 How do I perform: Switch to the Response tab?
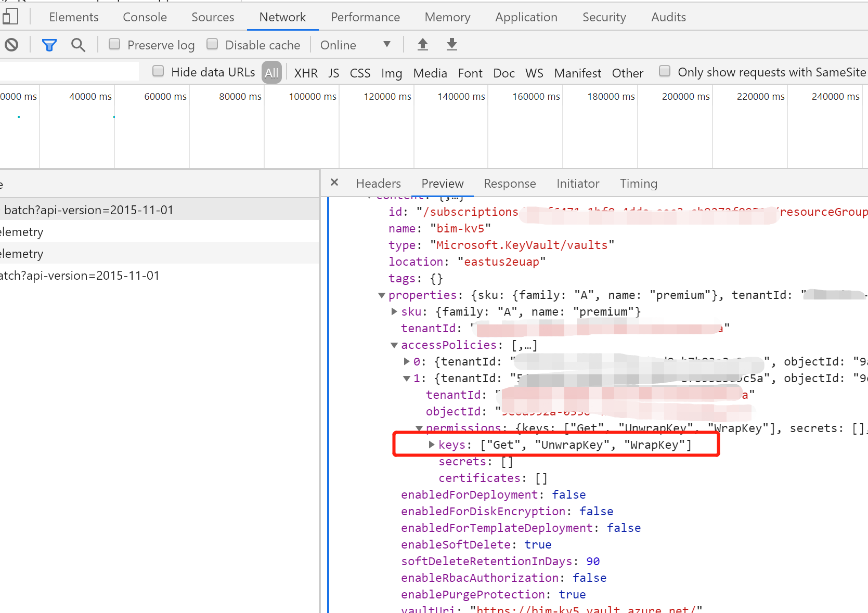click(x=510, y=183)
